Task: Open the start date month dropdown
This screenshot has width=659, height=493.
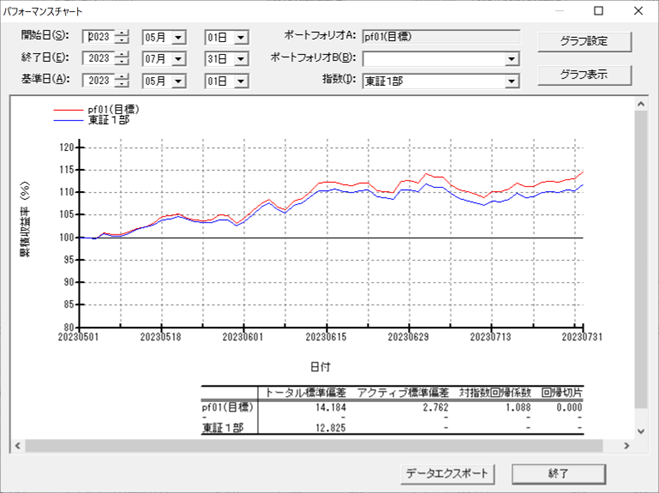Action: pos(179,37)
